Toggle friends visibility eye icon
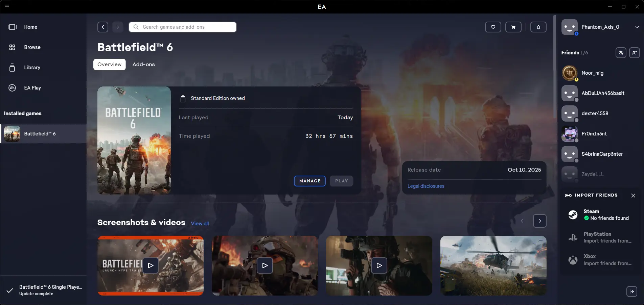Screen dimensions: 644x305 (x=621, y=53)
